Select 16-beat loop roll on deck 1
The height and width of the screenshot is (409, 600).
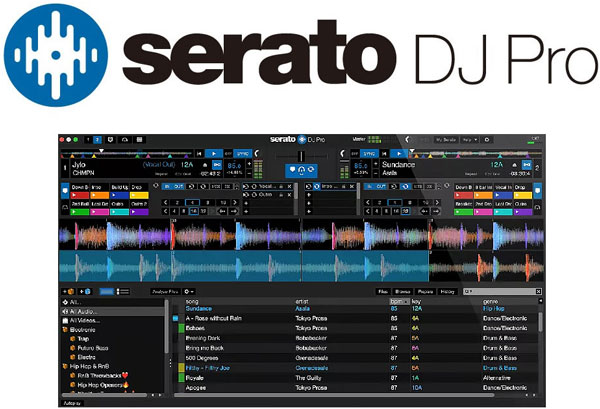pos(194,211)
